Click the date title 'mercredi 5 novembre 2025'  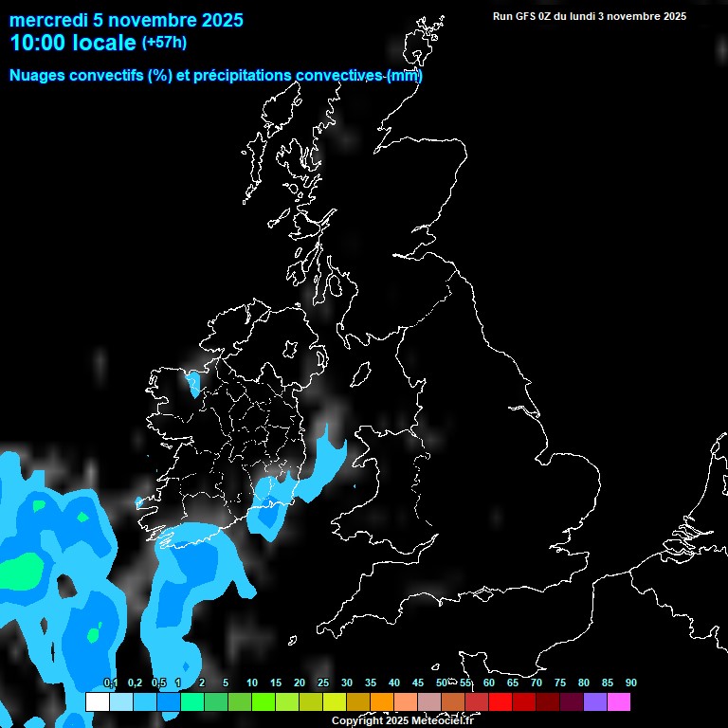tap(126, 20)
